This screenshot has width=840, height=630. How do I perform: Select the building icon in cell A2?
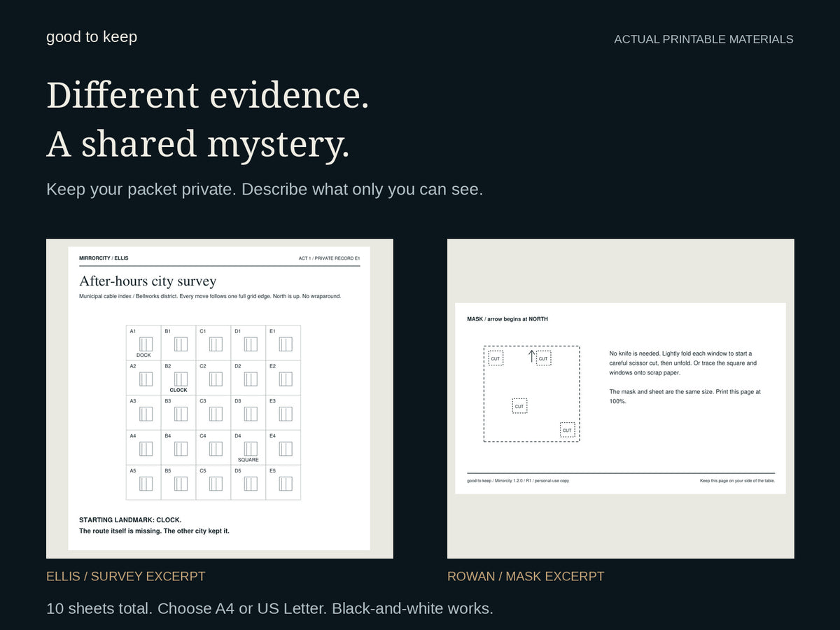(146, 379)
